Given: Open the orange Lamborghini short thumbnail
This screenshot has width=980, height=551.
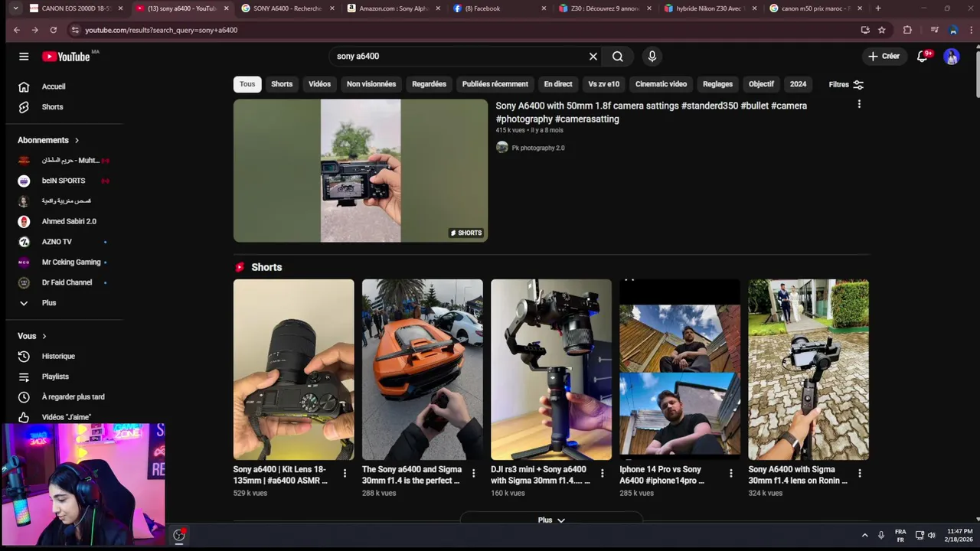Looking at the screenshot, I should (x=423, y=370).
